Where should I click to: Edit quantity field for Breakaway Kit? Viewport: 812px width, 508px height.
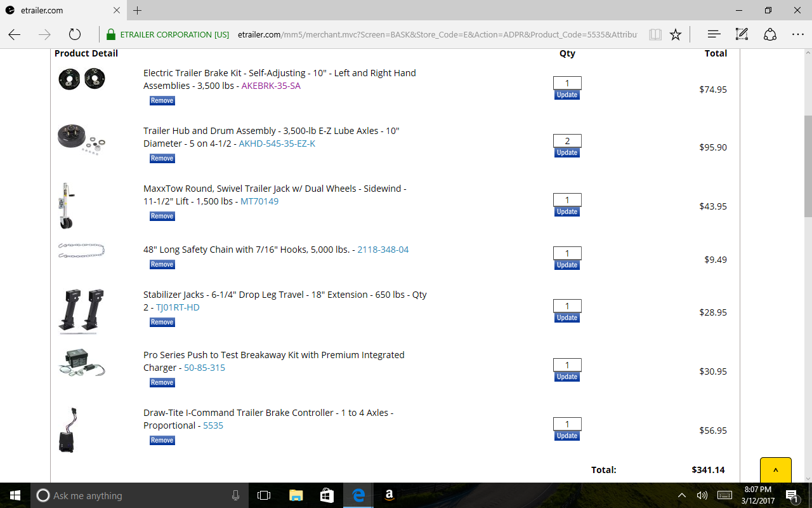pyautogui.click(x=567, y=365)
